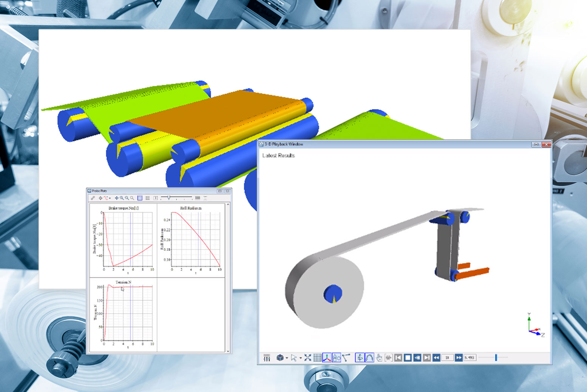Viewport: 587px width, 392px height.
Task: Step to the next animation frame
Action: [x=426, y=358]
